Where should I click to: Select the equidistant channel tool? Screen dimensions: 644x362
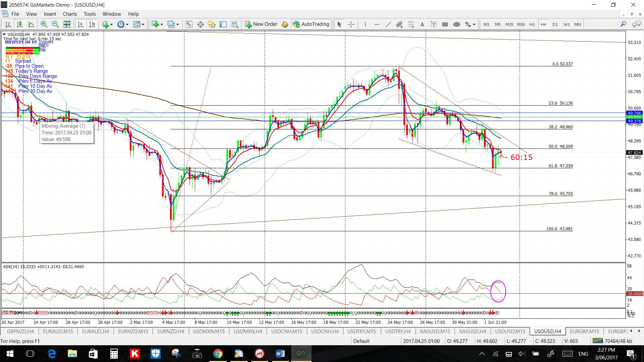click(x=399, y=24)
